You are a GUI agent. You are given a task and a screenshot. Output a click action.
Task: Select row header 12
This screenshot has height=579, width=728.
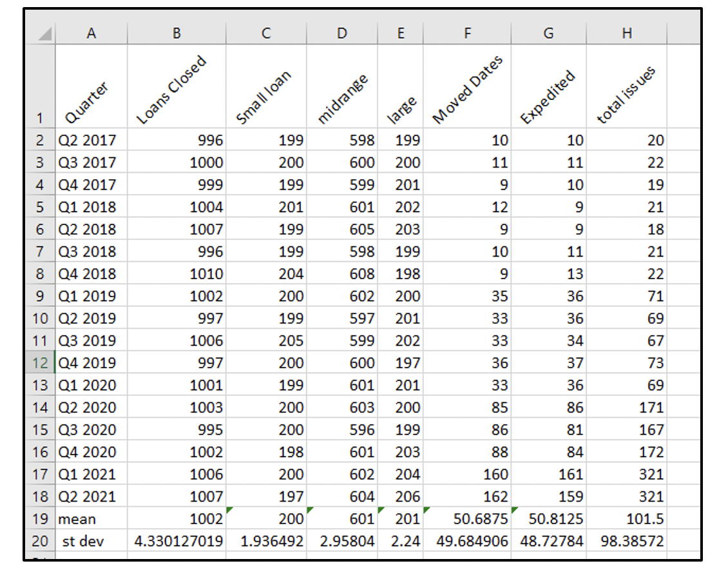click(40, 363)
